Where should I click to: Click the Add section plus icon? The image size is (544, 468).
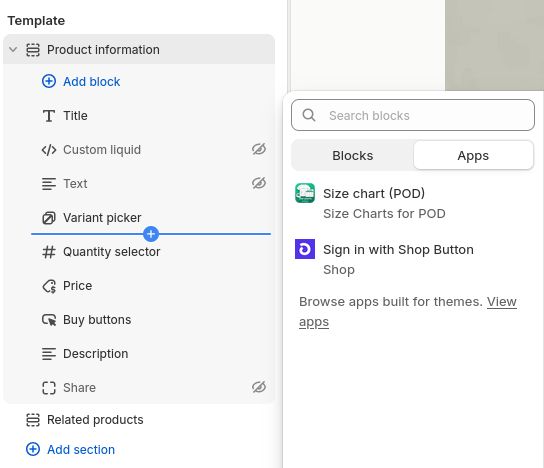click(33, 450)
